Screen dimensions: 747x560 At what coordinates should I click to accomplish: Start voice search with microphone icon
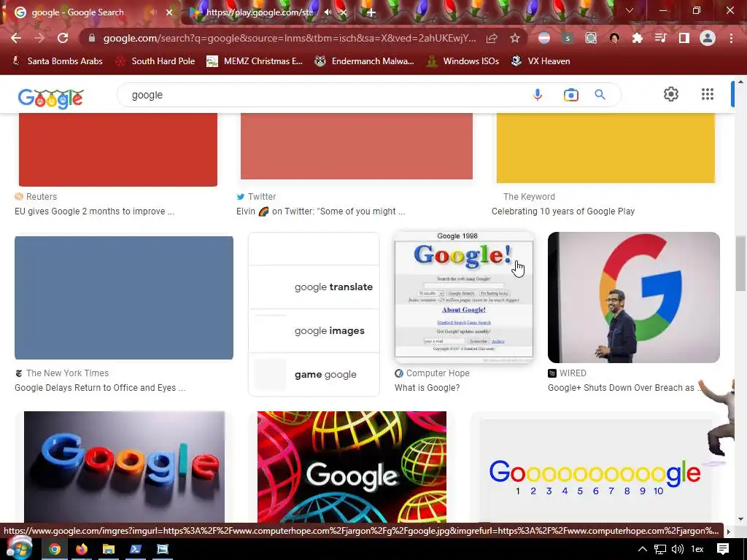coord(538,95)
